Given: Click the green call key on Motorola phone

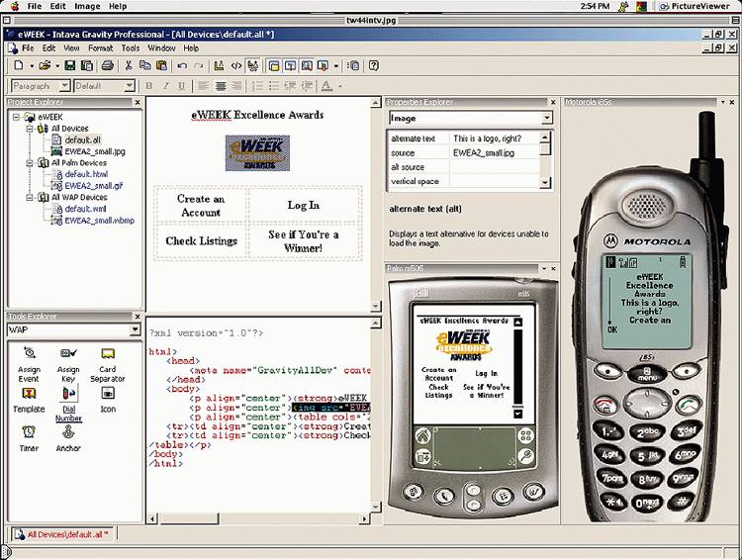Looking at the screenshot, I should tap(688, 406).
